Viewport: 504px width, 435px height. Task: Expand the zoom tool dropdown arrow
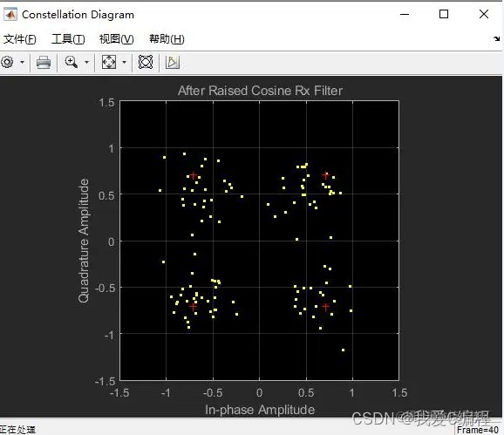(x=86, y=62)
